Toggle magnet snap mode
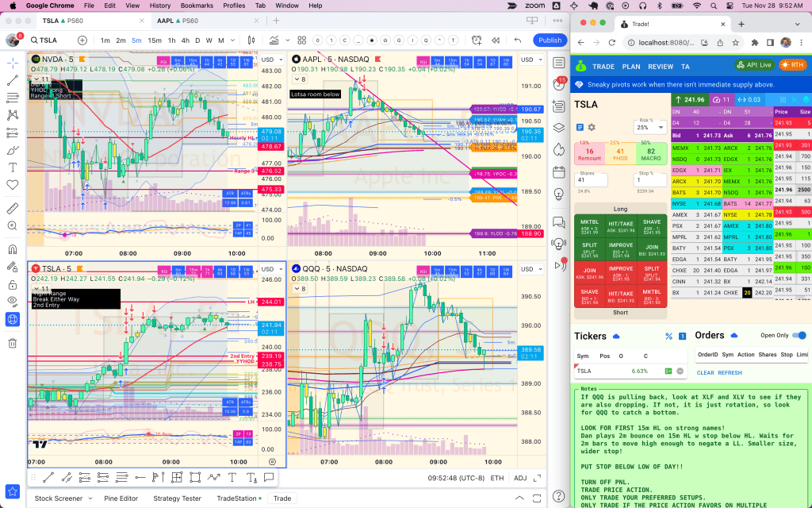This screenshot has width=812, height=508. tap(11, 248)
